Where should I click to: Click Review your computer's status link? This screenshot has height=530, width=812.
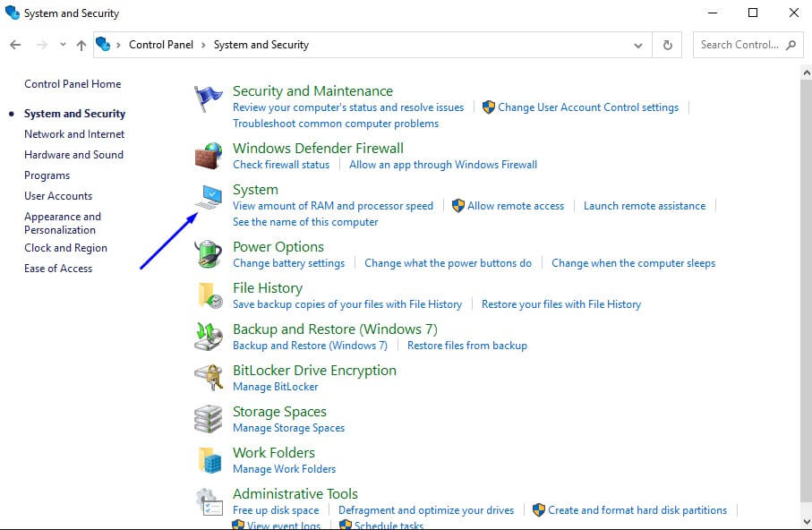[348, 107]
